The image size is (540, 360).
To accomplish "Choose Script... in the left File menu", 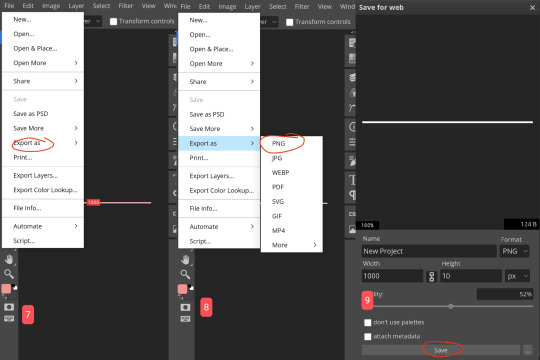I will click(43, 241).
